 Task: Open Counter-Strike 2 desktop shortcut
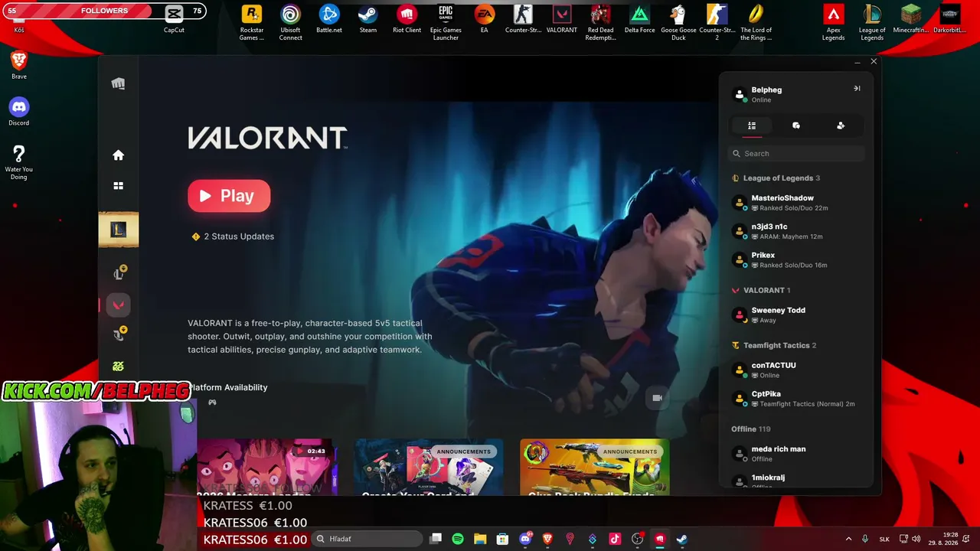(717, 23)
